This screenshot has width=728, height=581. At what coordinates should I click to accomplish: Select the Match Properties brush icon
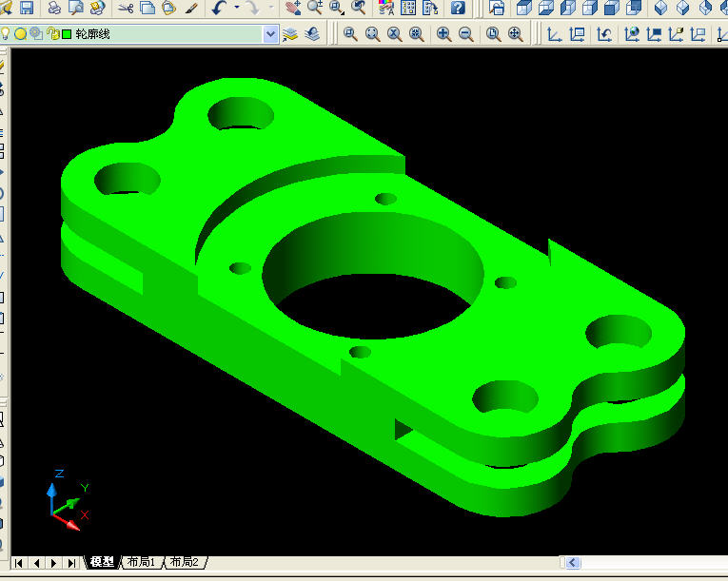[191, 8]
